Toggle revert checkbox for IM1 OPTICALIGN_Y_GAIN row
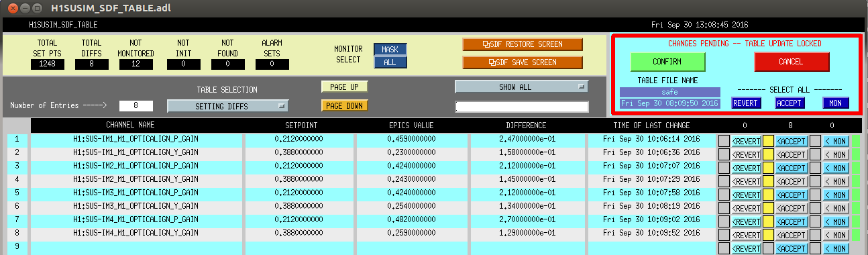Image resolution: width=868 pixels, height=255 pixels. (724, 154)
